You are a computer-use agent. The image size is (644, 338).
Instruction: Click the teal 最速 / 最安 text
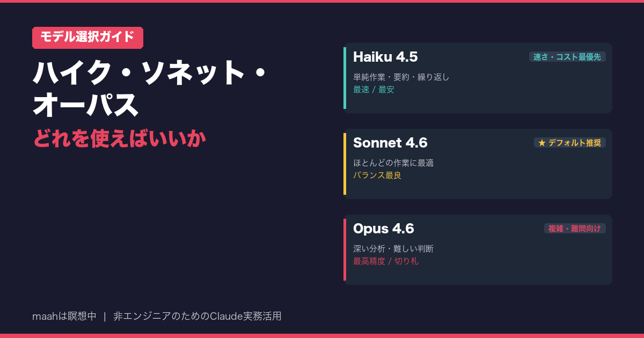pos(374,90)
